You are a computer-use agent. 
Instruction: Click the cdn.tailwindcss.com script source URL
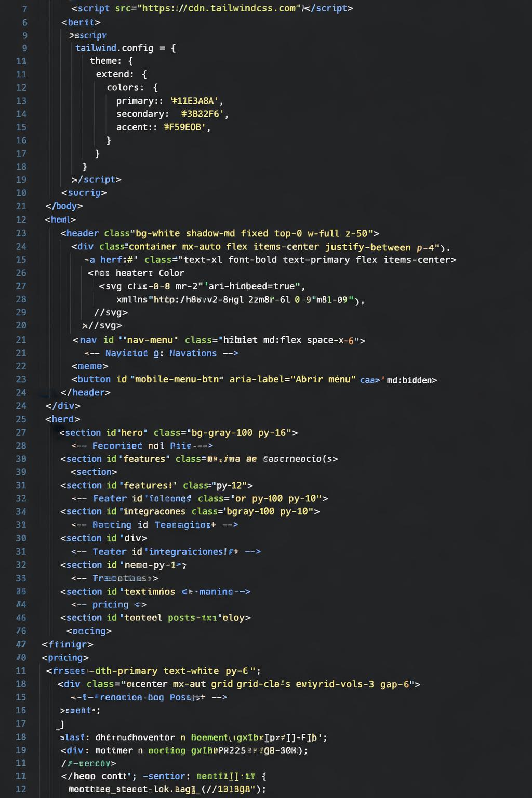(220, 8)
